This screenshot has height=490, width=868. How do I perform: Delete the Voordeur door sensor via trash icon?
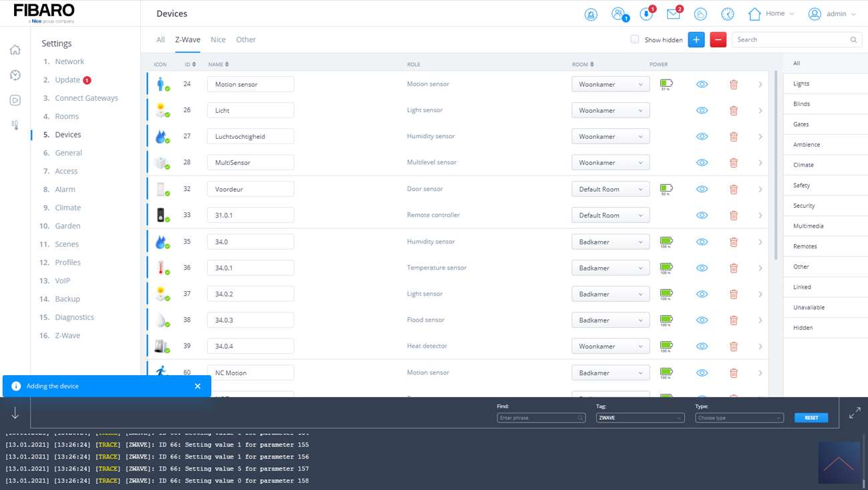[x=733, y=190]
